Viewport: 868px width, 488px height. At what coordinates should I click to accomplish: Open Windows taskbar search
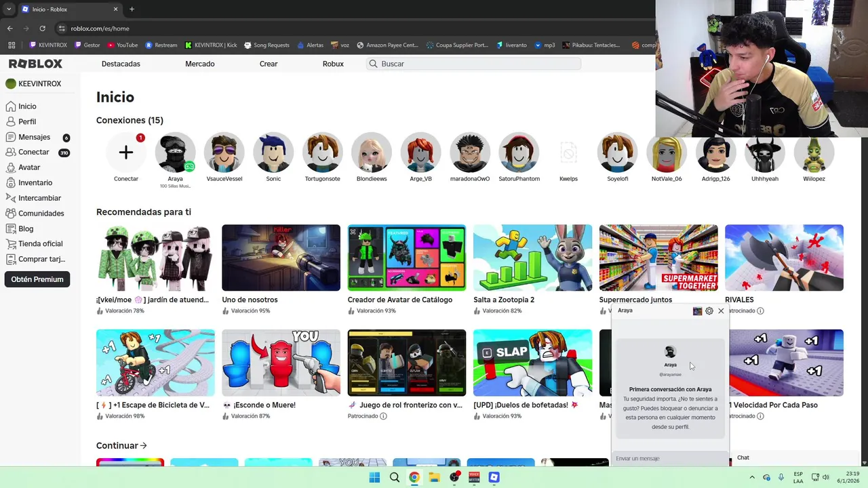[394, 477]
